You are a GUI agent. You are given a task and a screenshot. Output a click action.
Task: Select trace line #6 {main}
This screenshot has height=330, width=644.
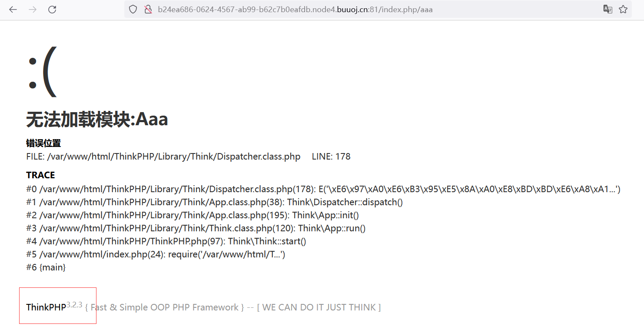click(x=46, y=267)
